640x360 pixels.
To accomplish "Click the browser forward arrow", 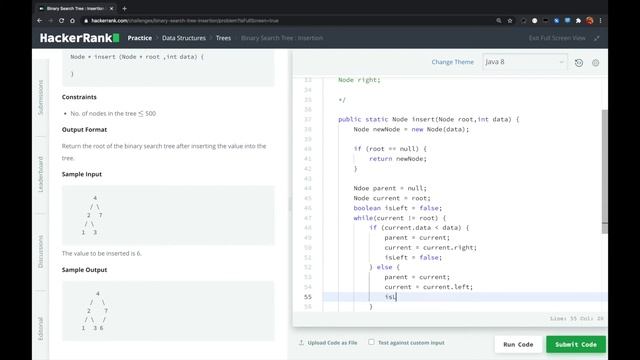I will [51, 20].
